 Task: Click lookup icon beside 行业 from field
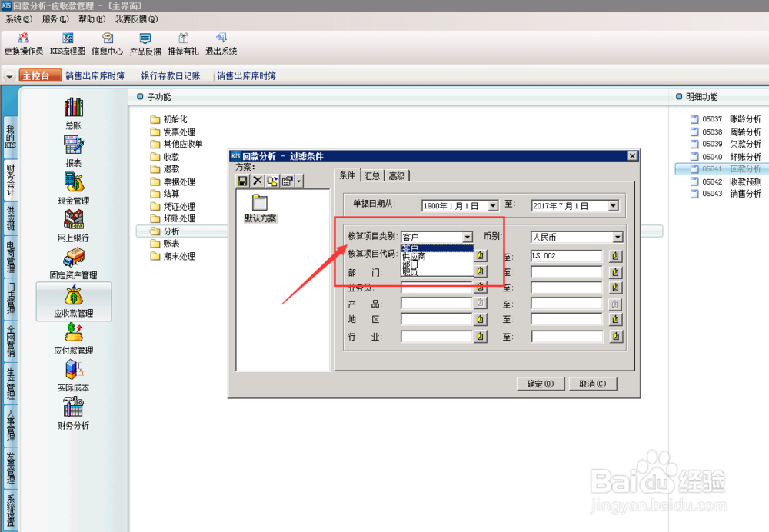click(x=480, y=337)
